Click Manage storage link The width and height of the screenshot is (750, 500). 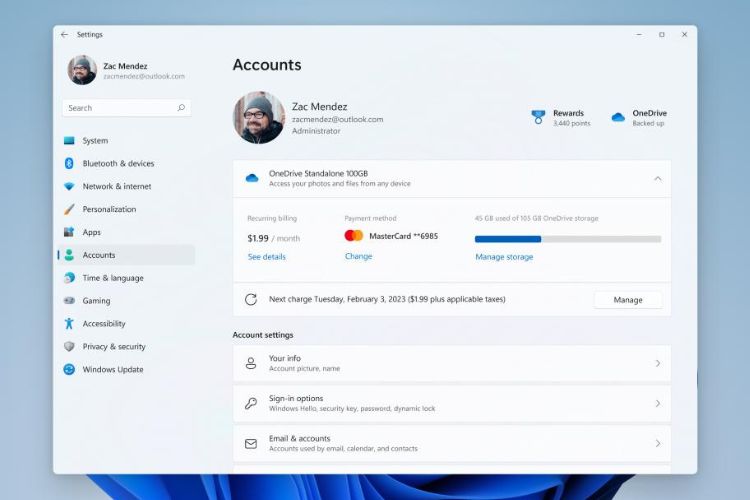pos(504,257)
